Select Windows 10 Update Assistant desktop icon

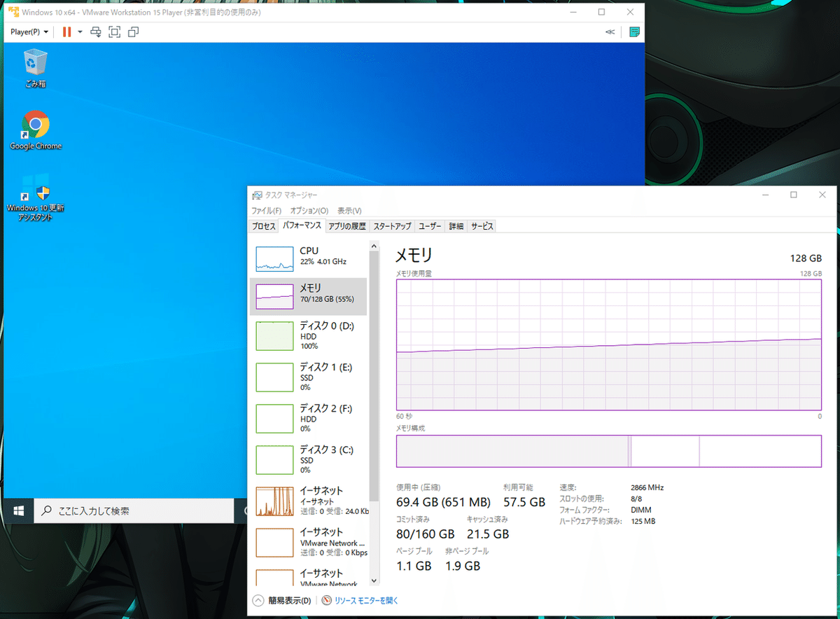tap(36, 197)
